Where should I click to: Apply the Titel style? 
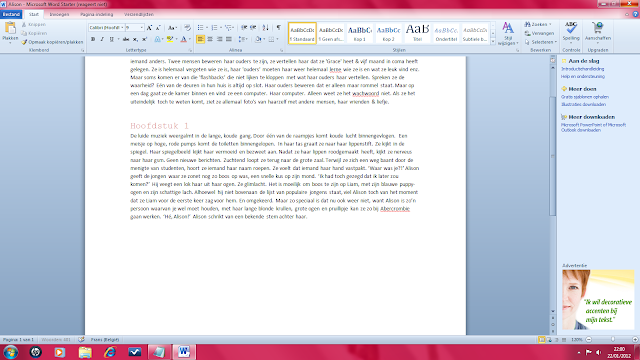(417, 33)
